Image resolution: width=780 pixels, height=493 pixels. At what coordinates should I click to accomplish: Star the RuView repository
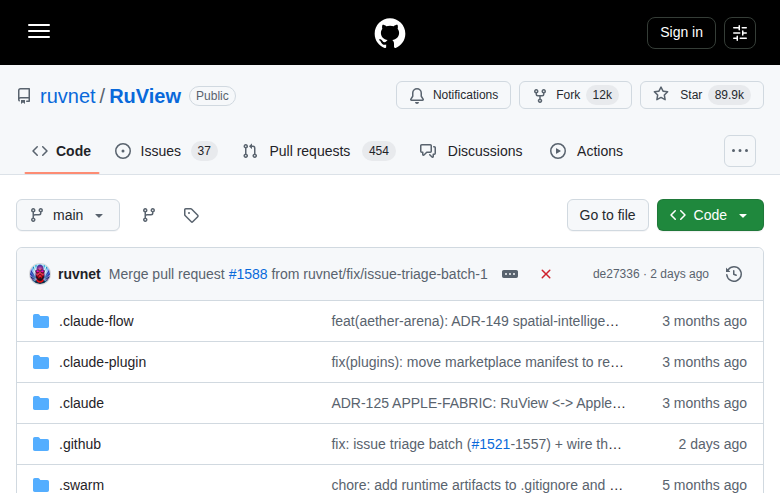[701, 95]
